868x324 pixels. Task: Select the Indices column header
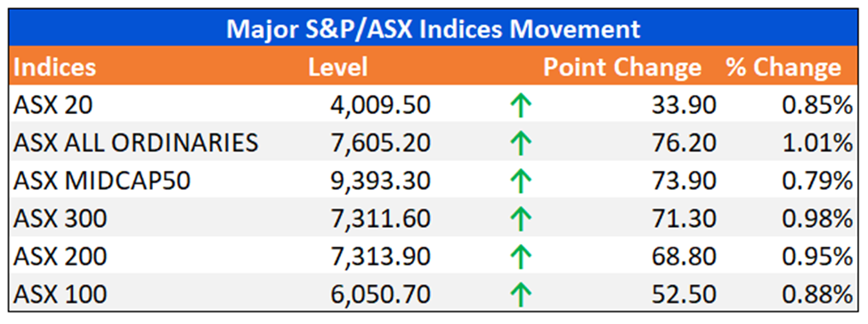(x=55, y=67)
